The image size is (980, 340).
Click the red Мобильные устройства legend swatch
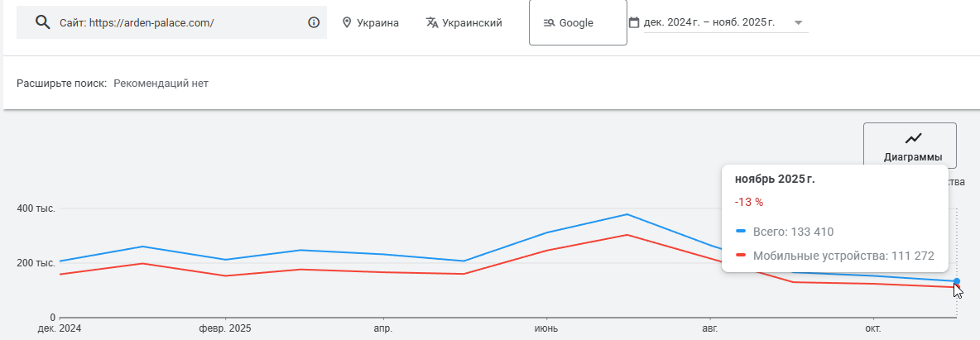(741, 256)
